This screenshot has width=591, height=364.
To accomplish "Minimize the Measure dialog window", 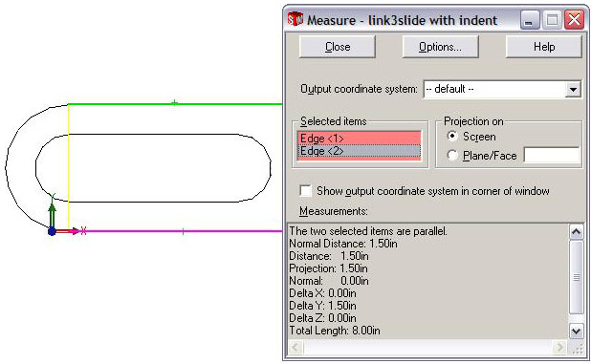I will [x=529, y=19].
